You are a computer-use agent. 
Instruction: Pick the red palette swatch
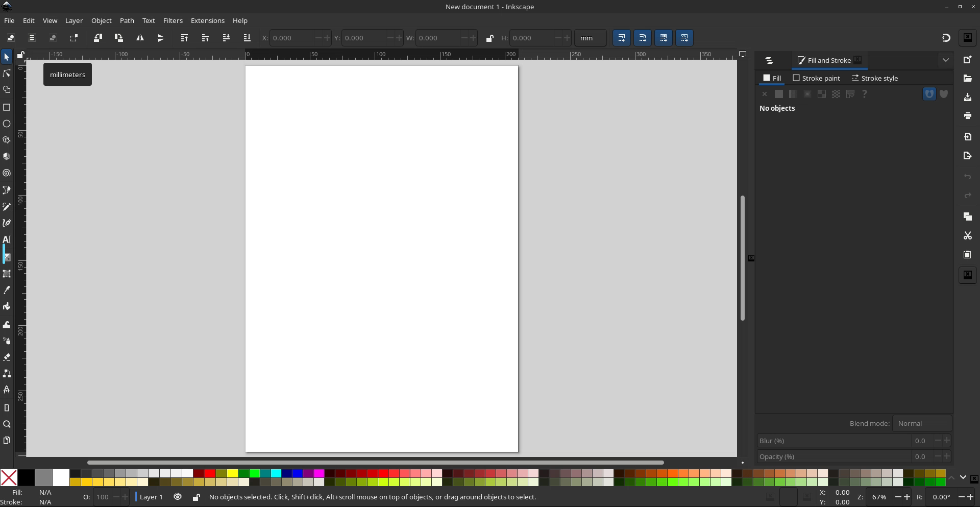(210, 473)
